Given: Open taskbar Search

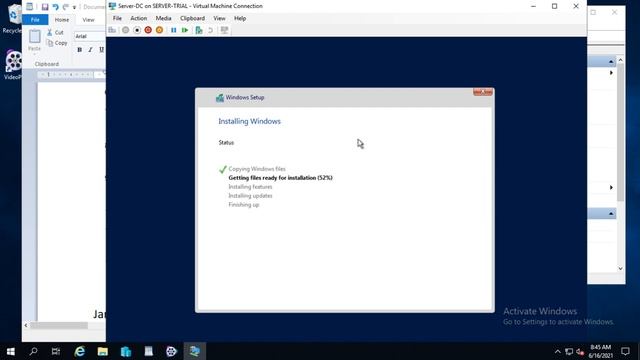Looking at the screenshot, I should coord(33,351).
